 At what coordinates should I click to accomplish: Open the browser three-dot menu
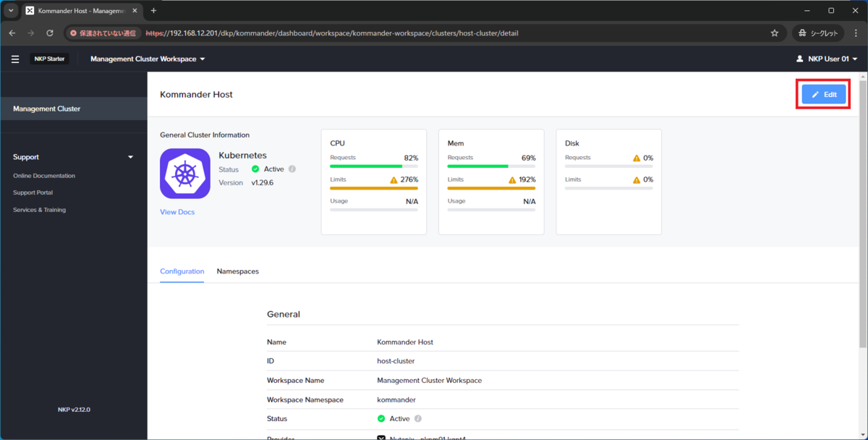856,33
